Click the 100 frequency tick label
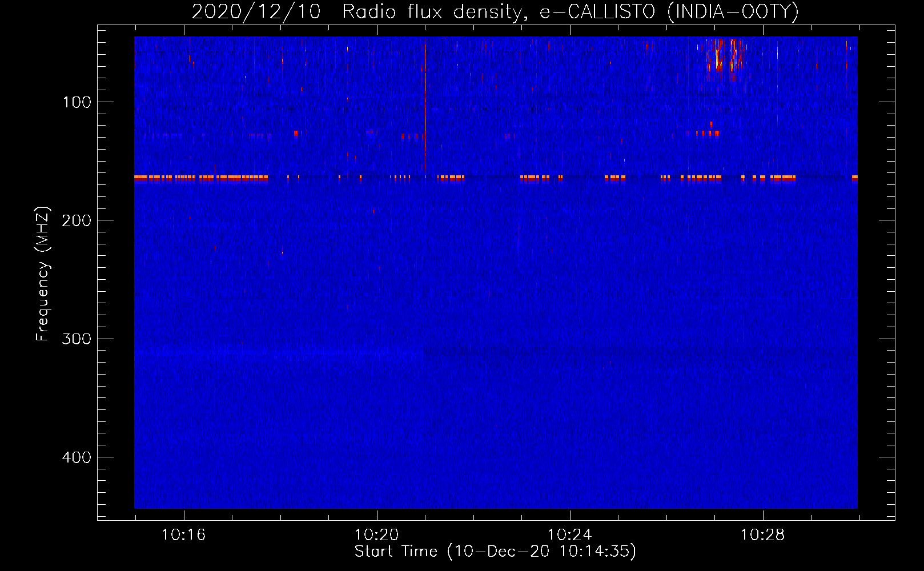 77,102
